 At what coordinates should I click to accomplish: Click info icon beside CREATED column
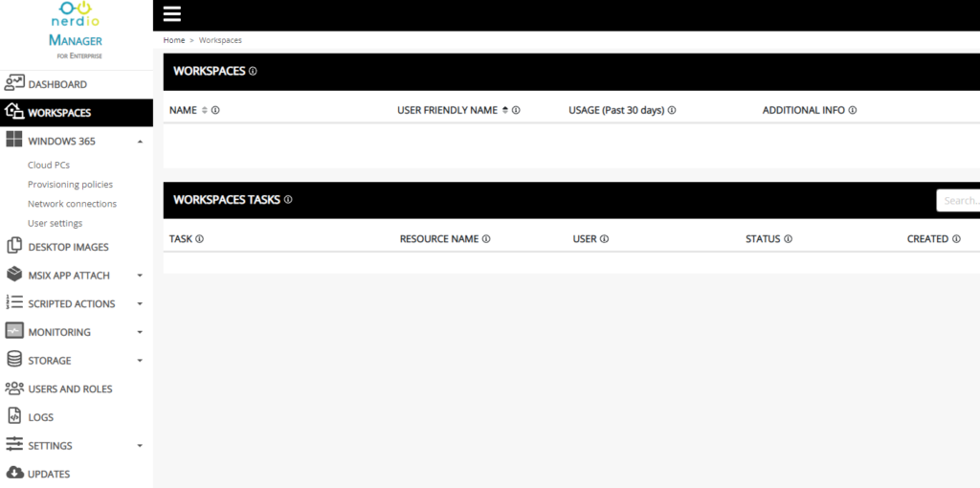click(956, 238)
